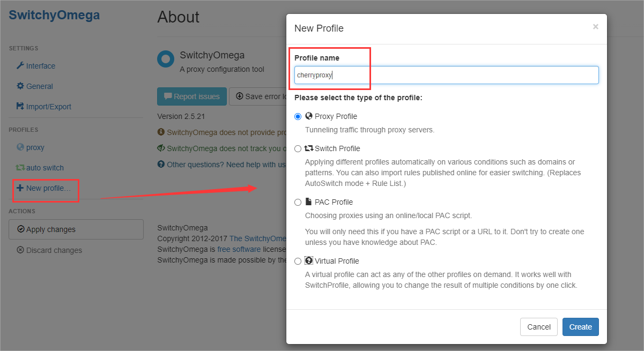Go to Import/Export in the sidebar
Screen dimensions: 644x351
[x=48, y=107]
